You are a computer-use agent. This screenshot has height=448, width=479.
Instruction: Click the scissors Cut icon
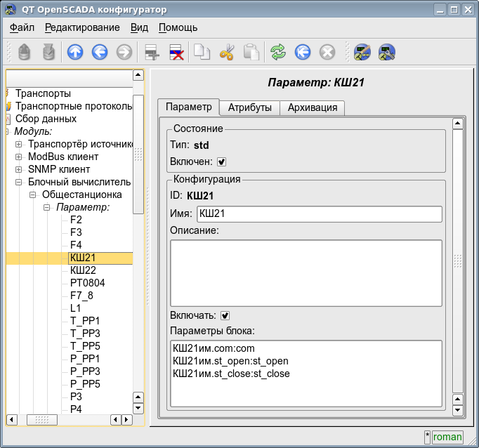[227, 52]
